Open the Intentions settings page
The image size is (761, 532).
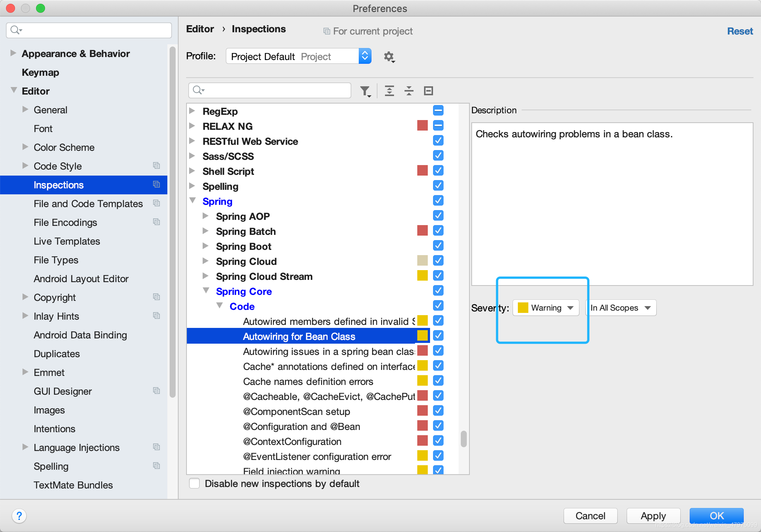click(54, 429)
